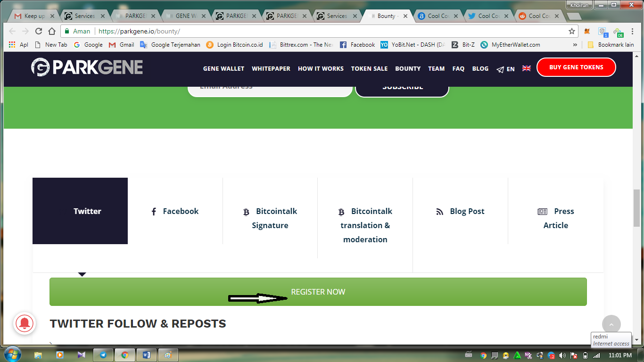
Task: Reload the page with the refresh icon
Action: [x=39, y=32]
